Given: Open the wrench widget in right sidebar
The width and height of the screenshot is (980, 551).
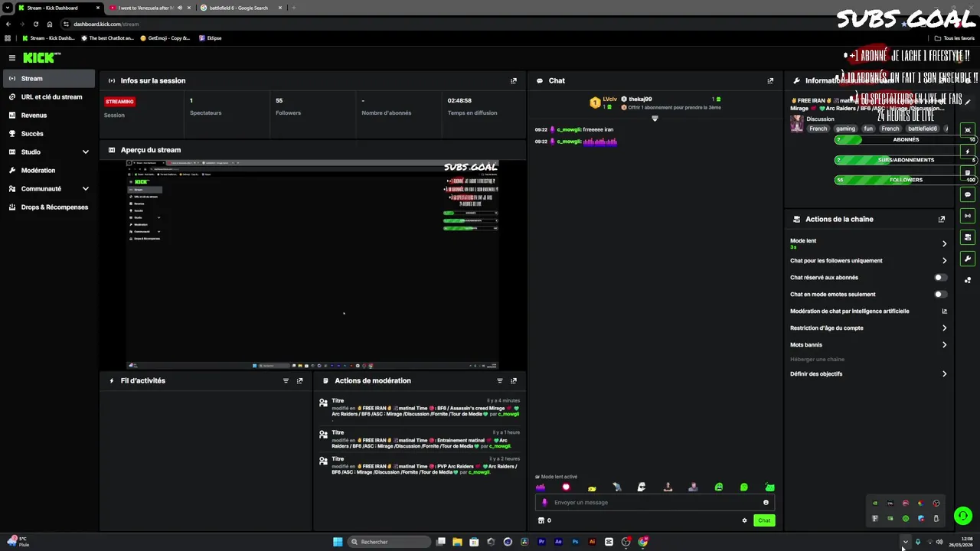Looking at the screenshot, I should click(x=968, y=259).
